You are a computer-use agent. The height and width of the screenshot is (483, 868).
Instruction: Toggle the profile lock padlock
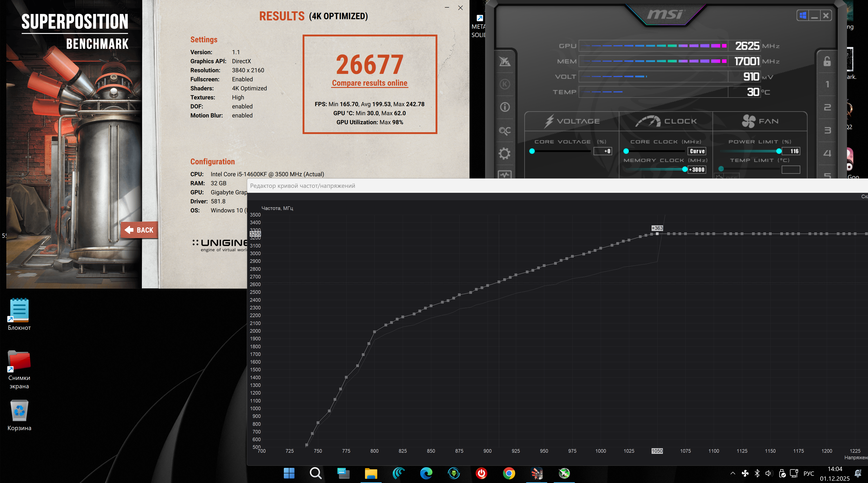pos(827,61)
